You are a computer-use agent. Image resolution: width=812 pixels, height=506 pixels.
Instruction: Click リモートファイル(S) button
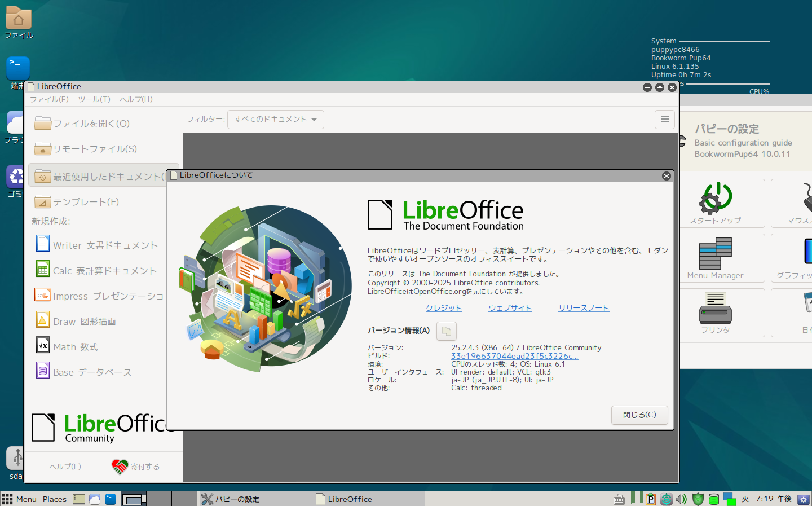click(x=104, y=149)
